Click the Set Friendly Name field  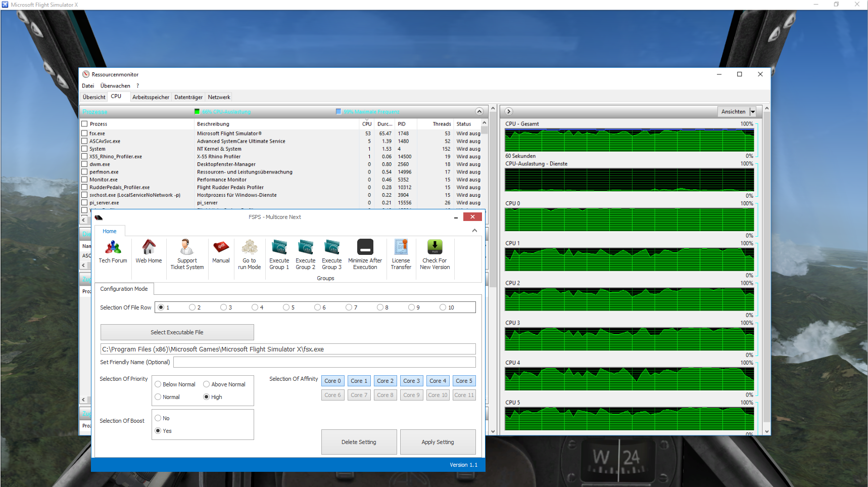[x=324, y=362]
